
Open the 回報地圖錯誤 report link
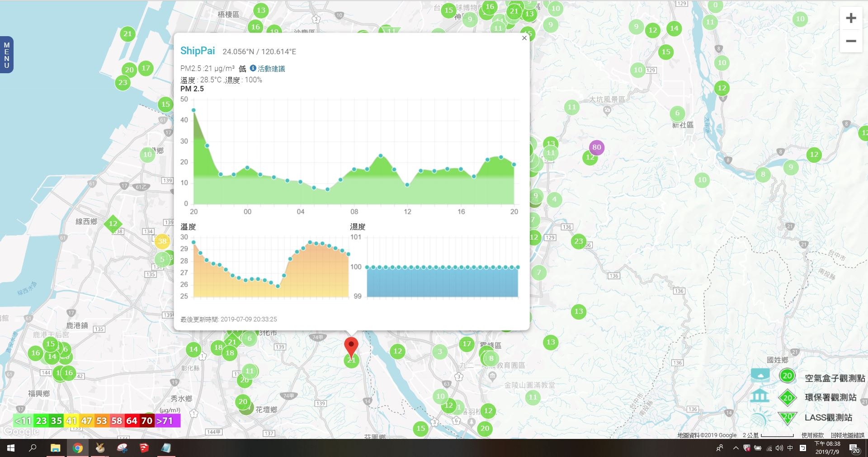[847, 435]
